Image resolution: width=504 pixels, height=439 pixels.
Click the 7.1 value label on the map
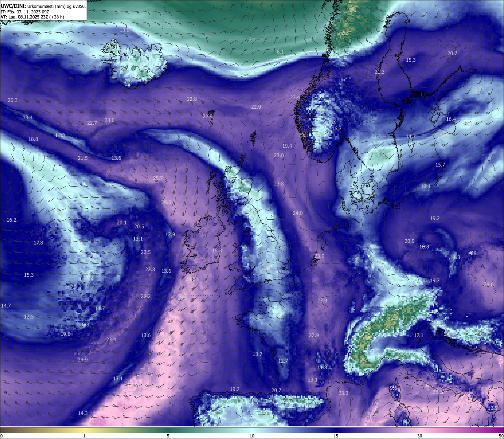(252, 39)
